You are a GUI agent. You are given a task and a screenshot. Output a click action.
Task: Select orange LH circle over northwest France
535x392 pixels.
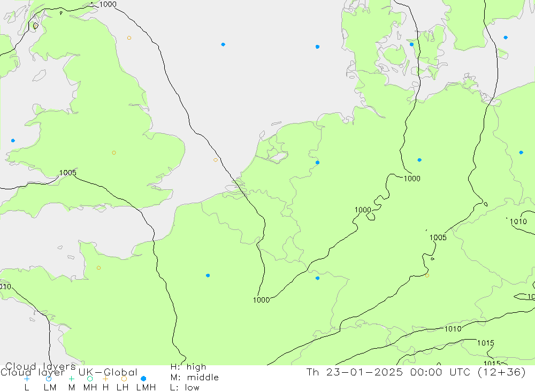pos(98,268)
